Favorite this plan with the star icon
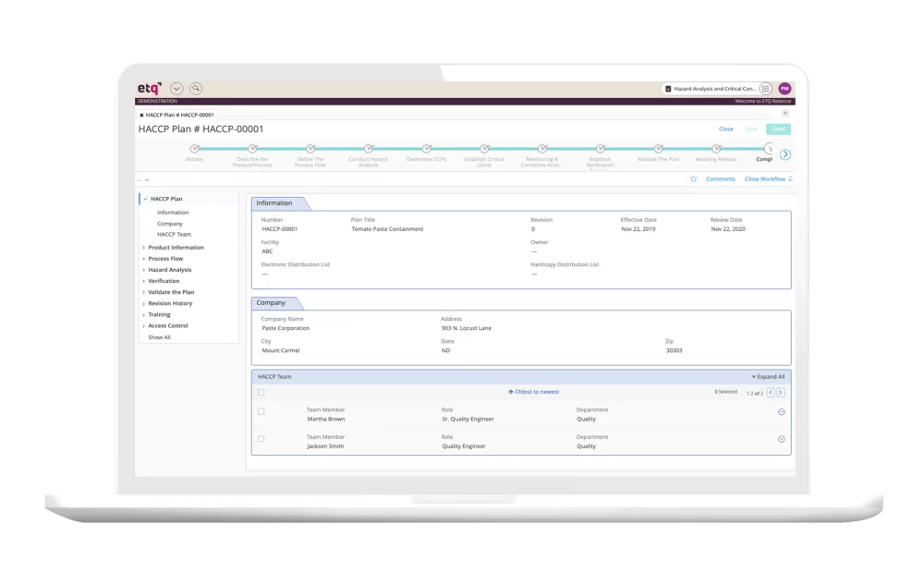Screen dimensions: 924x586 (694, 179)
